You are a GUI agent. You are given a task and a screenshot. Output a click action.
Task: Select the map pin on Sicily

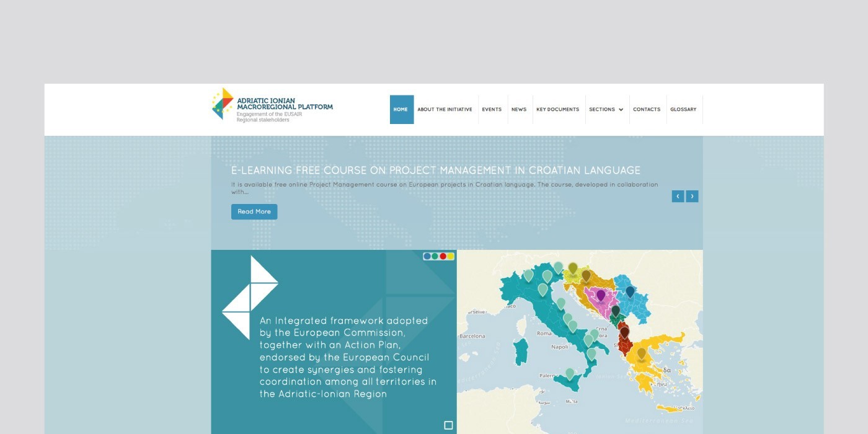[x=570, y=374]
